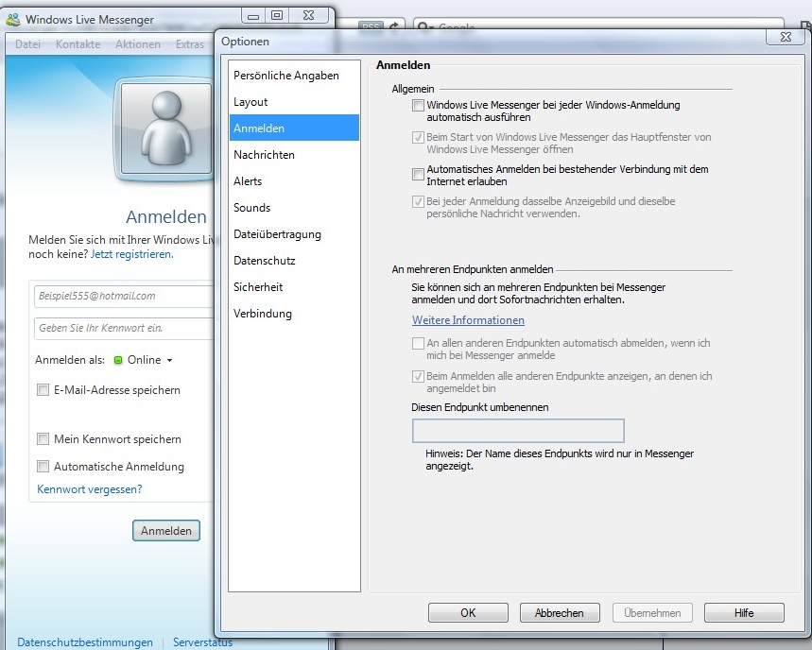
Task: Select Dateiübertragung in options list
Action: [x=294, y=234]
